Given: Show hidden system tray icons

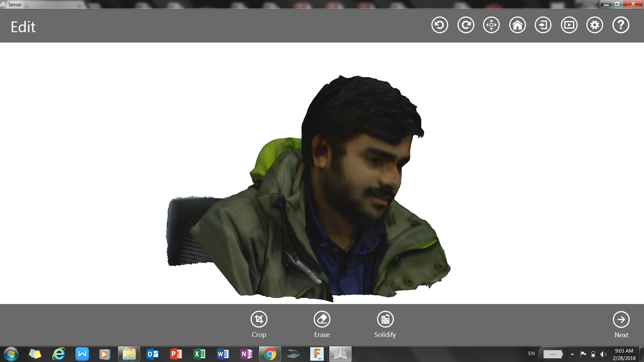Looking at the screenshot, I should (572, 354).
